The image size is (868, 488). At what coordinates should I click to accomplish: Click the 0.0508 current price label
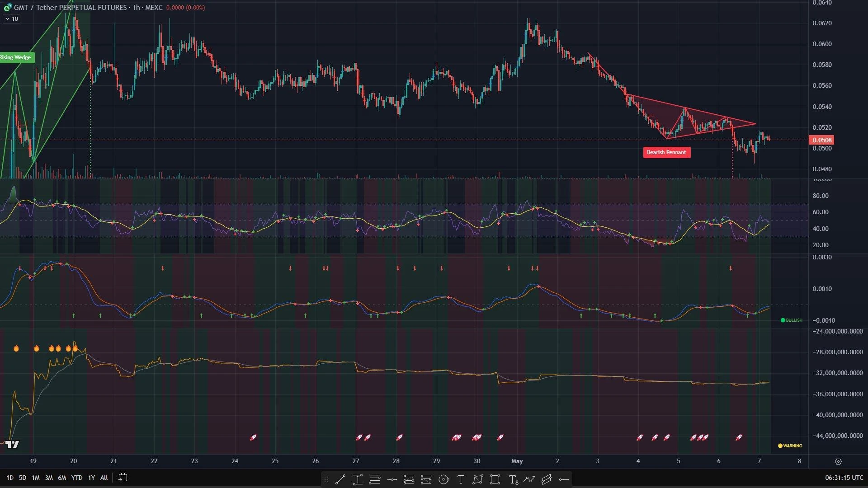(x=821, y=140)
